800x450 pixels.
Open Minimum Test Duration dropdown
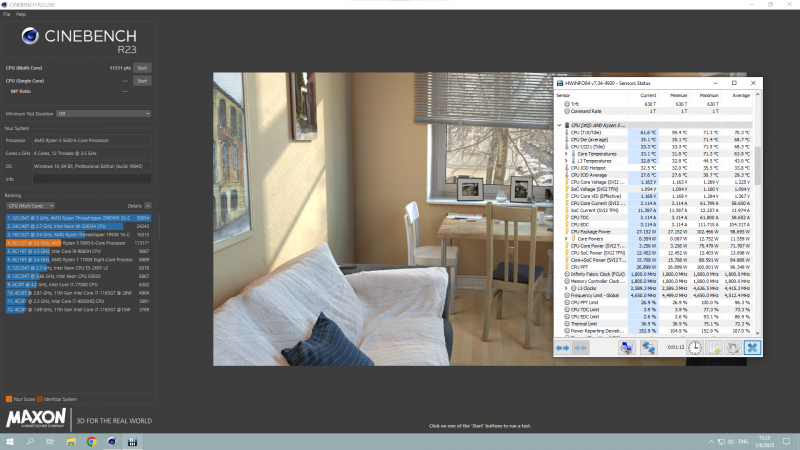[104, 114]
